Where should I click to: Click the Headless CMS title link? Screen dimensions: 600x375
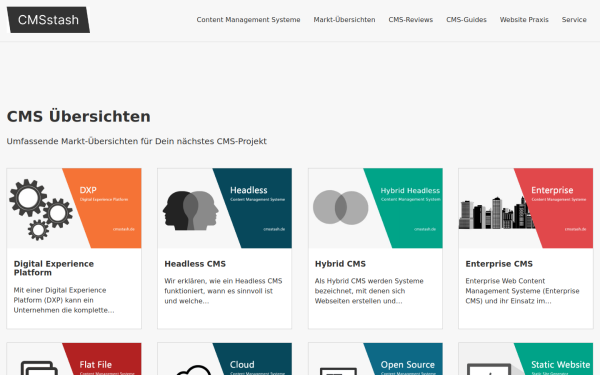(x=195, y=264)
